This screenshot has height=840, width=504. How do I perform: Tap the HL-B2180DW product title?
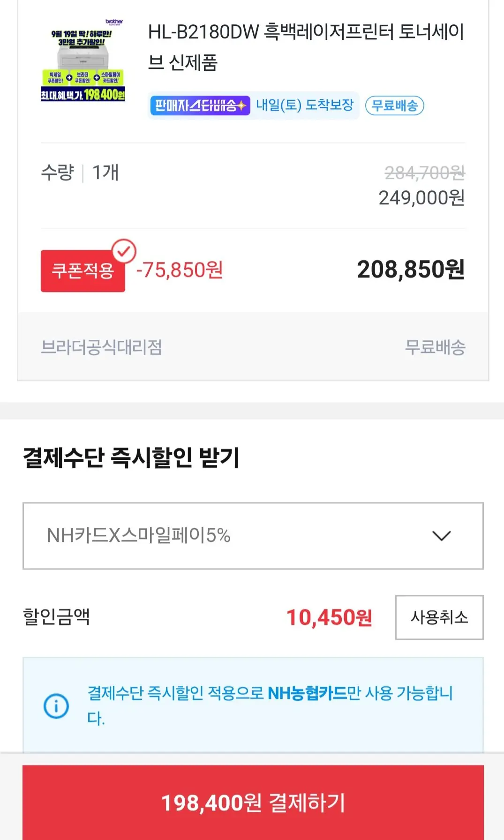306,47
